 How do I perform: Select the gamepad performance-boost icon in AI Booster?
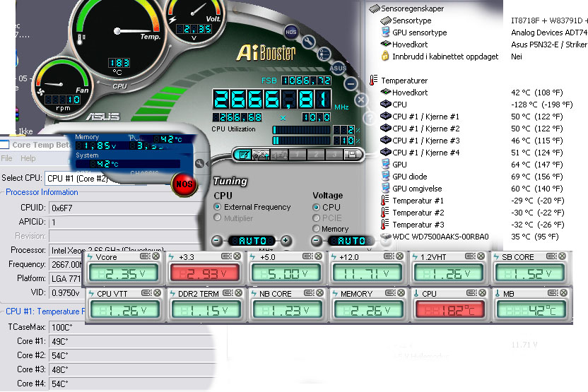(x=261, y=155)
